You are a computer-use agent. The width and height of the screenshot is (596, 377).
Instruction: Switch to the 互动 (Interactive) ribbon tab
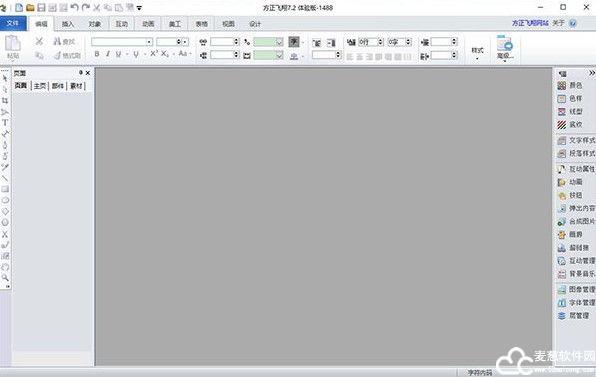[x=121, y=24]
